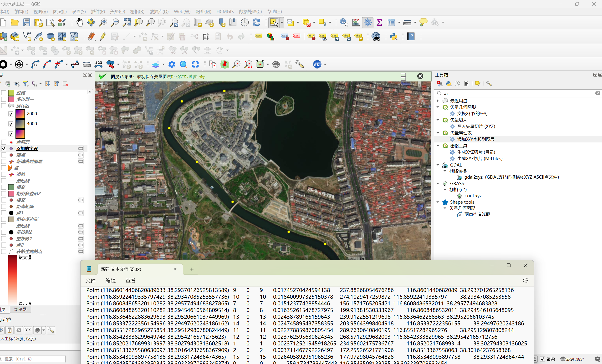
Task: Open the statistical summary sigma icon
Action: [x=379, y=22]
